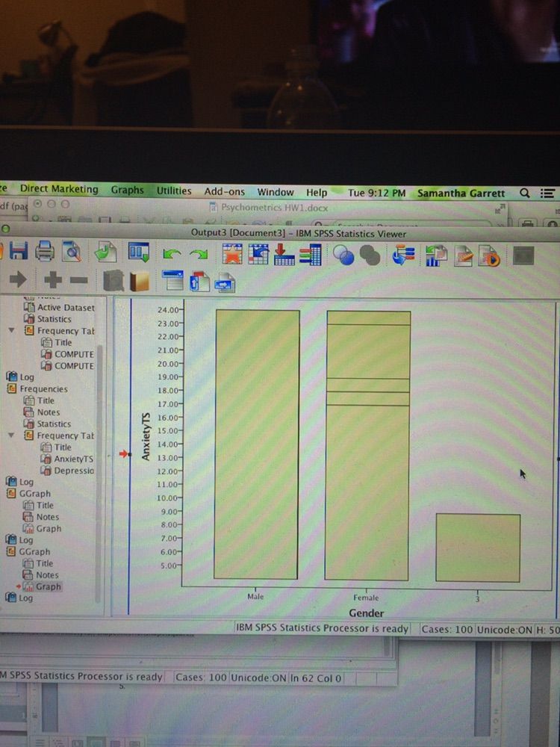Viewport: 560px width, 747px height.
Task: Select the Frequencies outline heading
Action: pos(37,388)
